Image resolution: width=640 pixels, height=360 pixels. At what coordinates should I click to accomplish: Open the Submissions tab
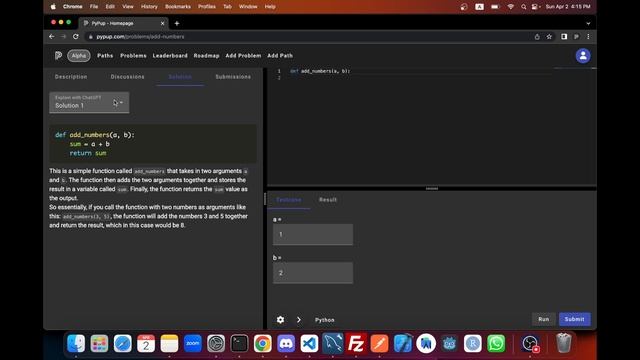pyautogui.click(x=233, y=77)
